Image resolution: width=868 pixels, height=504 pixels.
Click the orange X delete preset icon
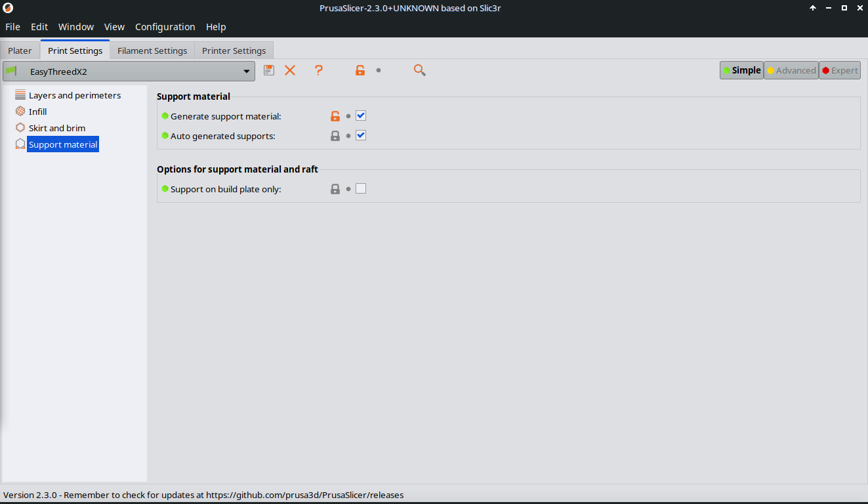[290, 70]
